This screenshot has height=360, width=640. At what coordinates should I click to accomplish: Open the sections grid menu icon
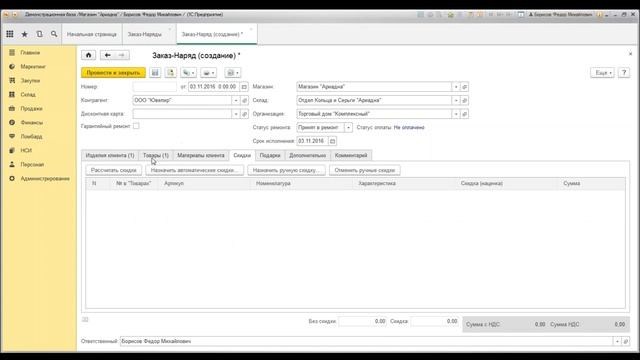(10, 34)
